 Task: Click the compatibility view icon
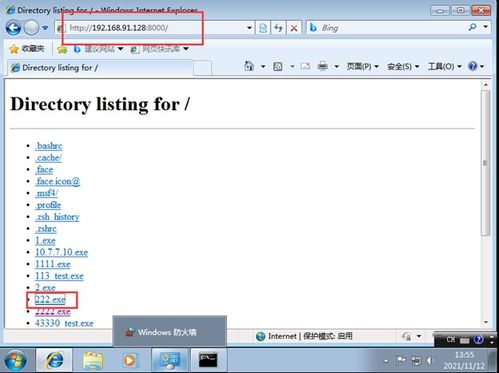tap(263, 28)
